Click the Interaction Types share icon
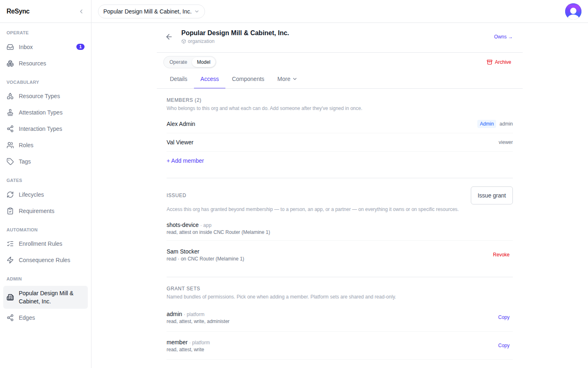 click(x=10, y=129)
